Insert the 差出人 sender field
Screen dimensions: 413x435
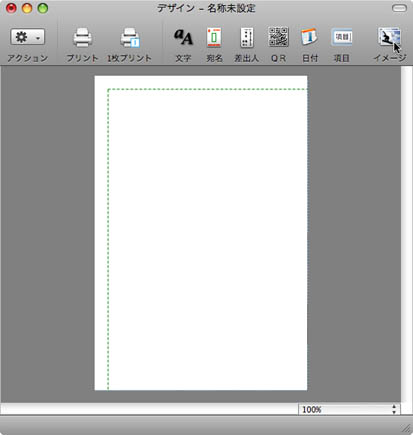click(246, 37)
